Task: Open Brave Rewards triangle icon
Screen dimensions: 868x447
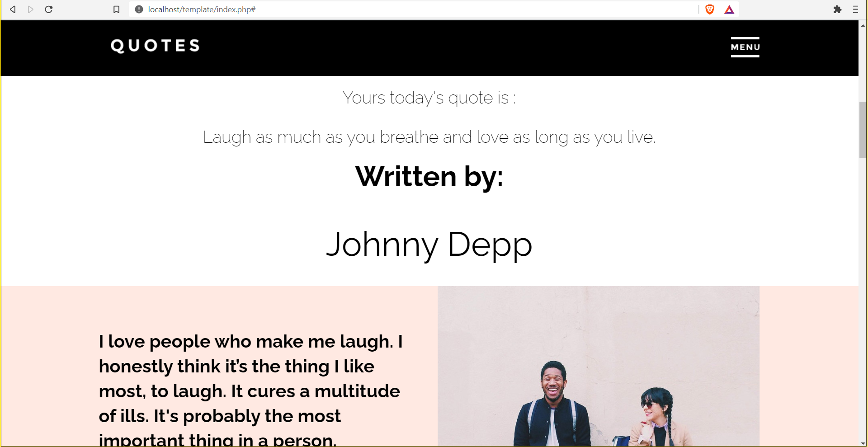Action: pyautogui.click(x=729, y=9)
